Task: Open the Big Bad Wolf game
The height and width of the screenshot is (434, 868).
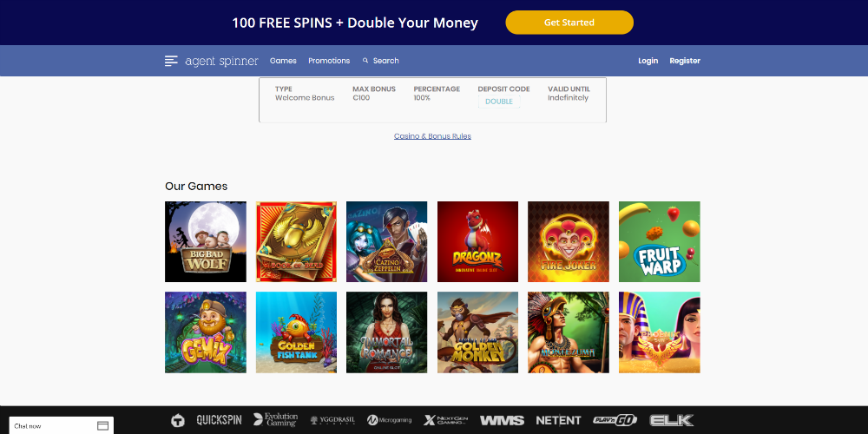Action: click(206, 242)
